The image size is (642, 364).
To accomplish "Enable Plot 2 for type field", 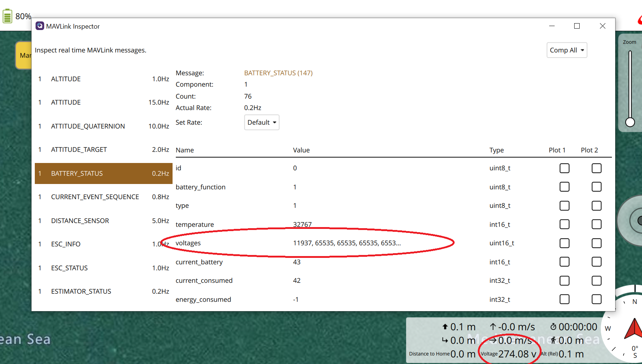I will pos(596,206).
